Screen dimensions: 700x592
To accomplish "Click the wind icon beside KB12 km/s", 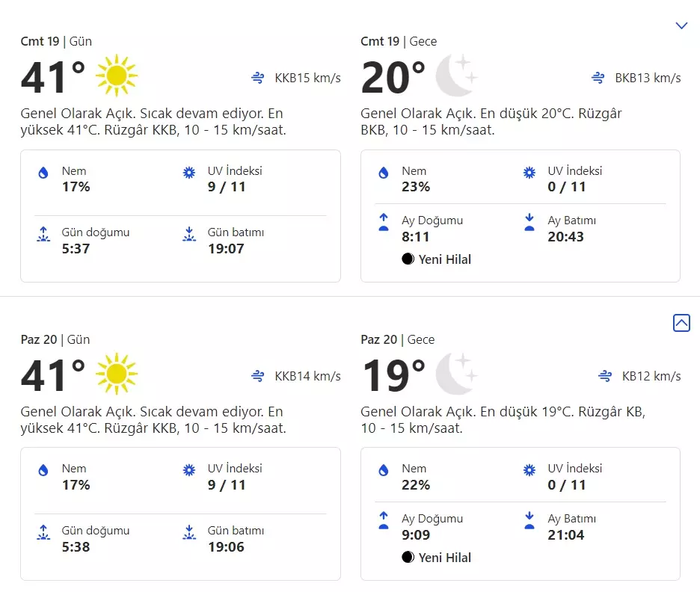I will pyautogui.click(x=605, y=376).
